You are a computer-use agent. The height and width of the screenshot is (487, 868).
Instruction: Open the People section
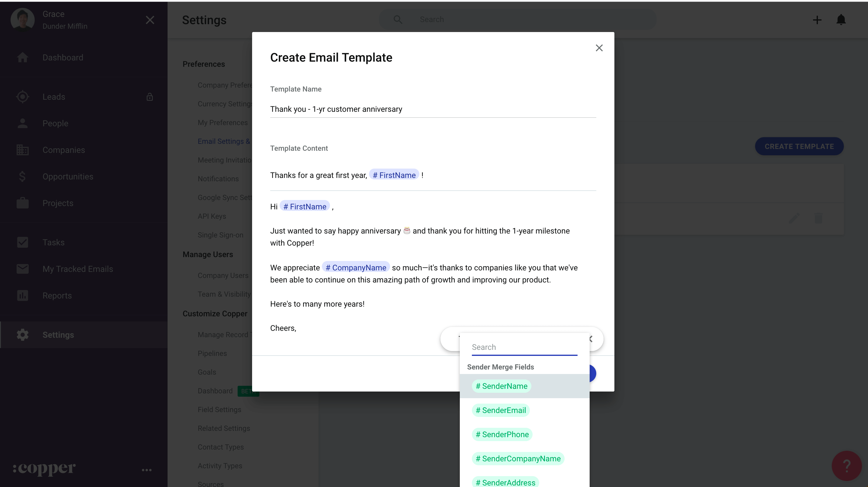click(55, 124)
